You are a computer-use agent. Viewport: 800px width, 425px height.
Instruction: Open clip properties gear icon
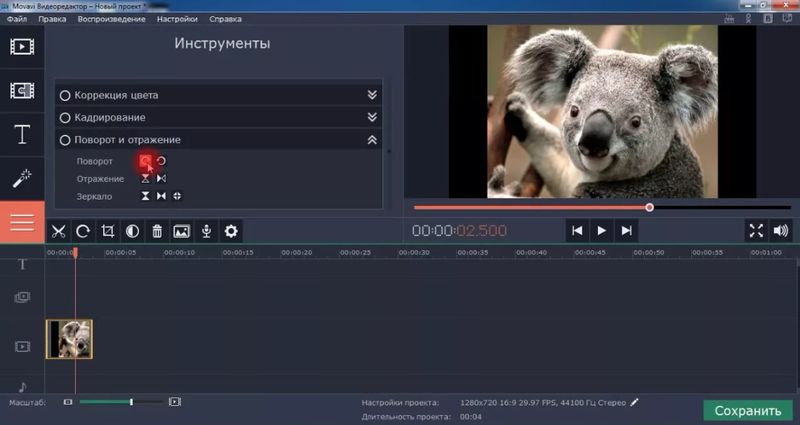coord(231,231)
